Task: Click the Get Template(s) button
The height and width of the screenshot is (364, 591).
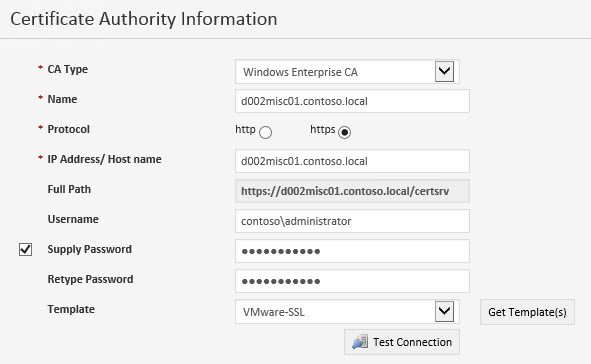Action: 527,312
